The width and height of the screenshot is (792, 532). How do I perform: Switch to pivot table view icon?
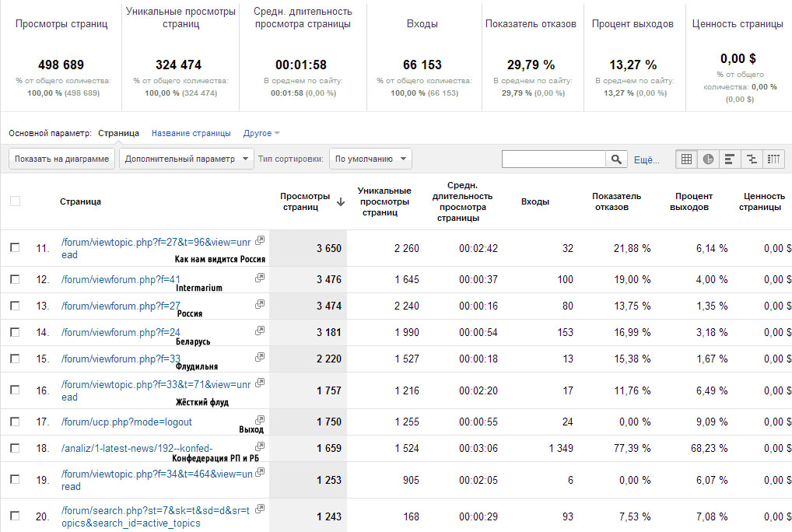773,159
